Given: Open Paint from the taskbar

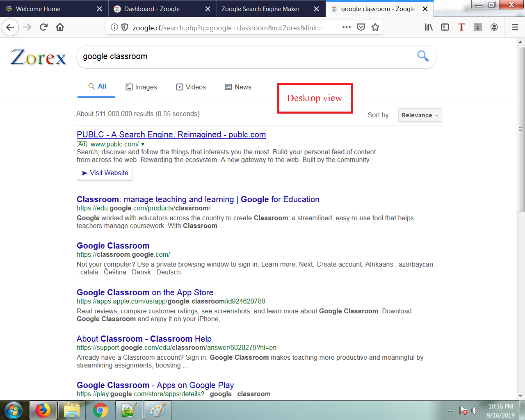Looking at the screenshot, I should [x=157, y=410].
